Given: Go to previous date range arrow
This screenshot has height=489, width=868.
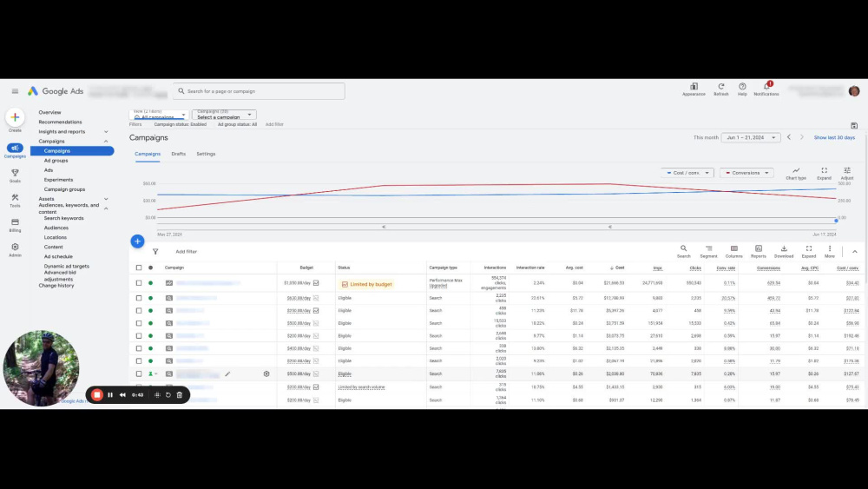Looking at the screenshot, I should point(789,137).
